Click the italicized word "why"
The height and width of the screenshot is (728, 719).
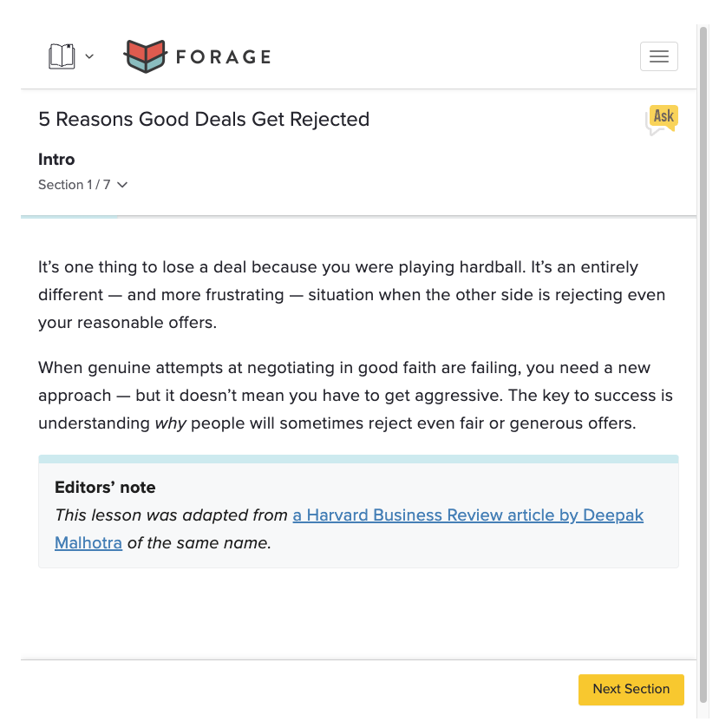point(172,423)
